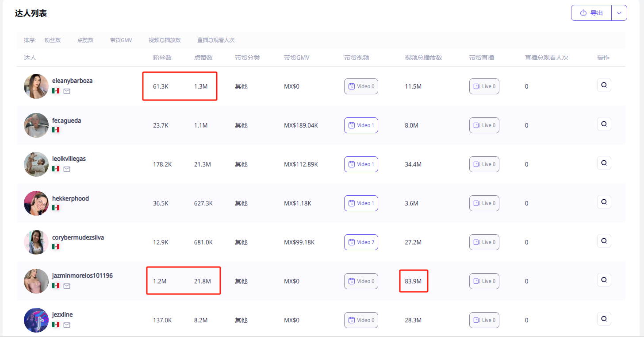The image size is (644, 337).
Task: Click the 达人列表 heading
Action: pyautogui.click(x=31, y=13)
